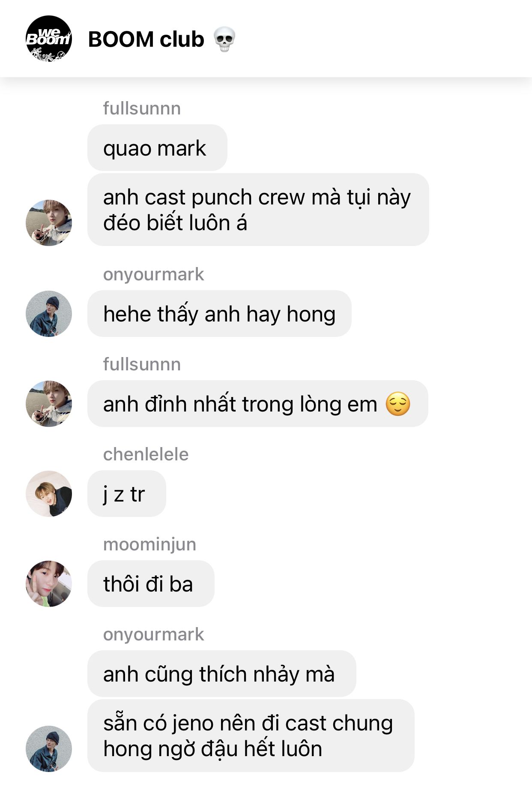Select the 'sẵn có jeno' message bubble

[251, 736]
